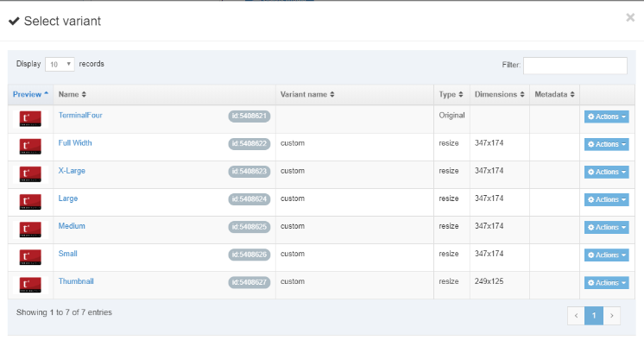The width and height of the screenshot is (644, 340).
Task: Open Actions menu for TerminalFour row
Action: click(606, 116)
